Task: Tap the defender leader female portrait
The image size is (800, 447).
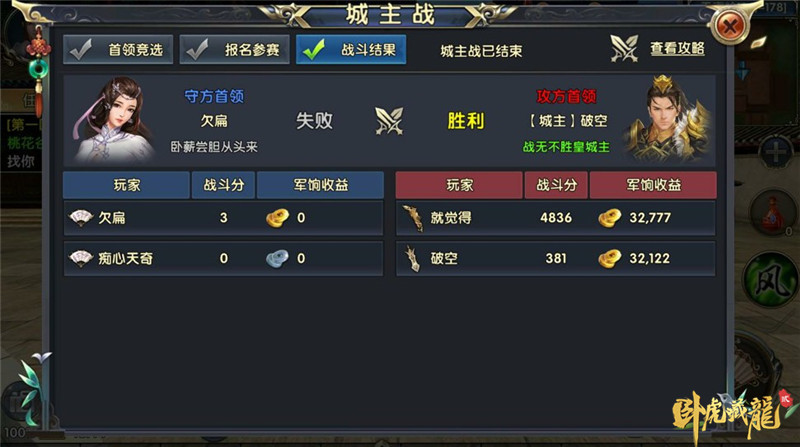Action: 113,120
